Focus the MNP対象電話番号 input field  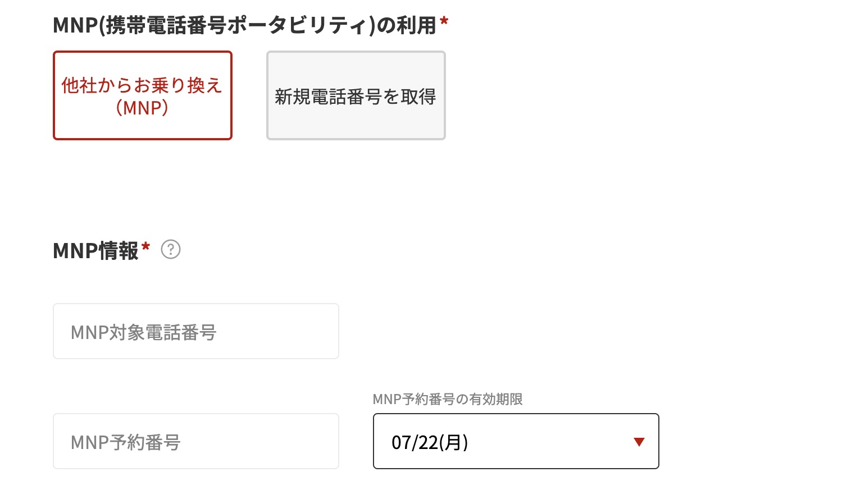[196, 331]
